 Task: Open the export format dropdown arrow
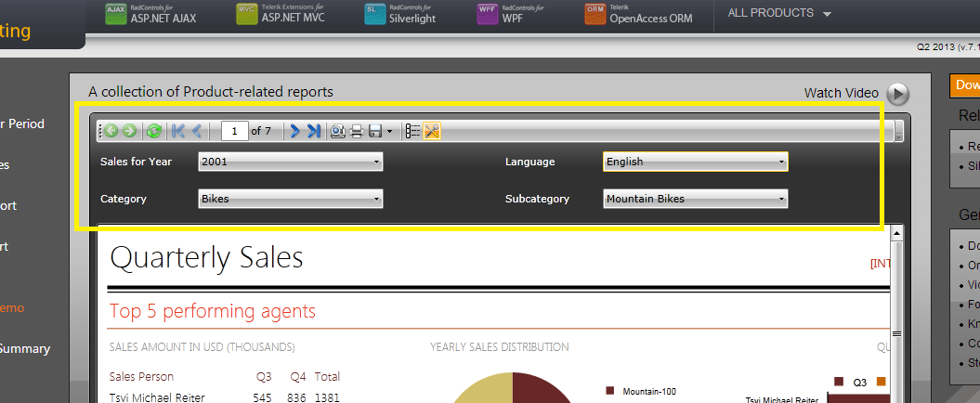point(389,131)
